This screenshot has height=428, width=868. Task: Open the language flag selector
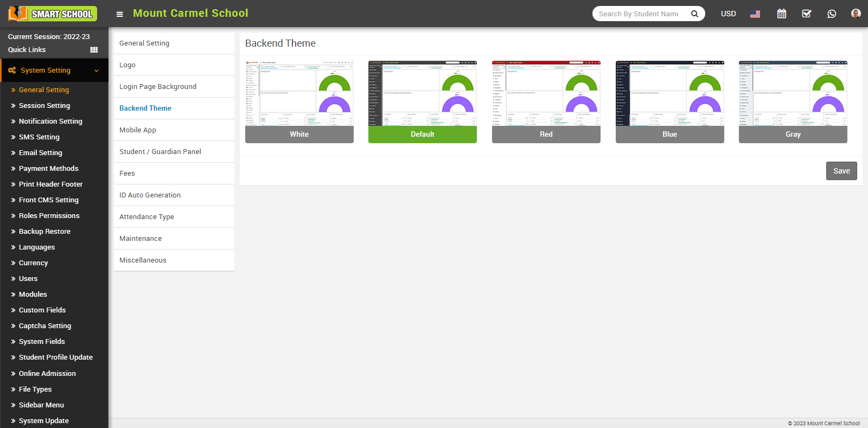(x=755, y=14)
